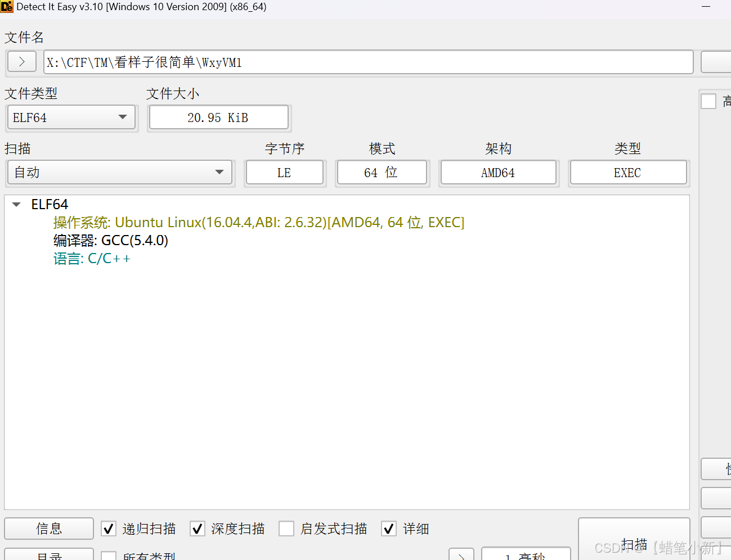Image resolution: width=731 pixels, height=560 pixels.
Task: Open the 自动 scan mode dropdown
Action: click(120, 172)
